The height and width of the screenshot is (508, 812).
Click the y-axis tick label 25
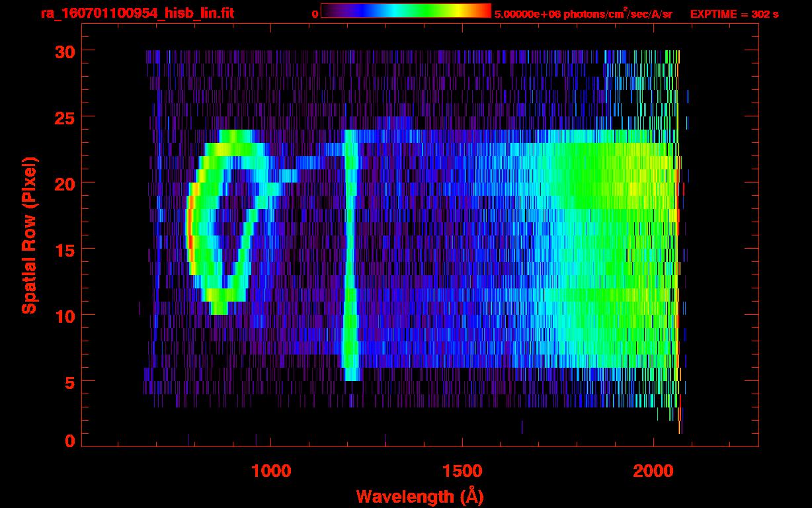coord(65,117)
